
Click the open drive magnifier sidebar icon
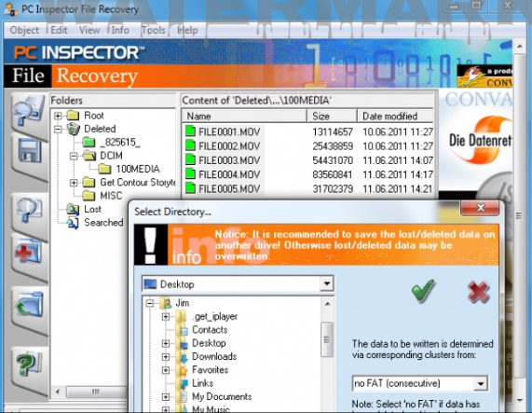29,110
